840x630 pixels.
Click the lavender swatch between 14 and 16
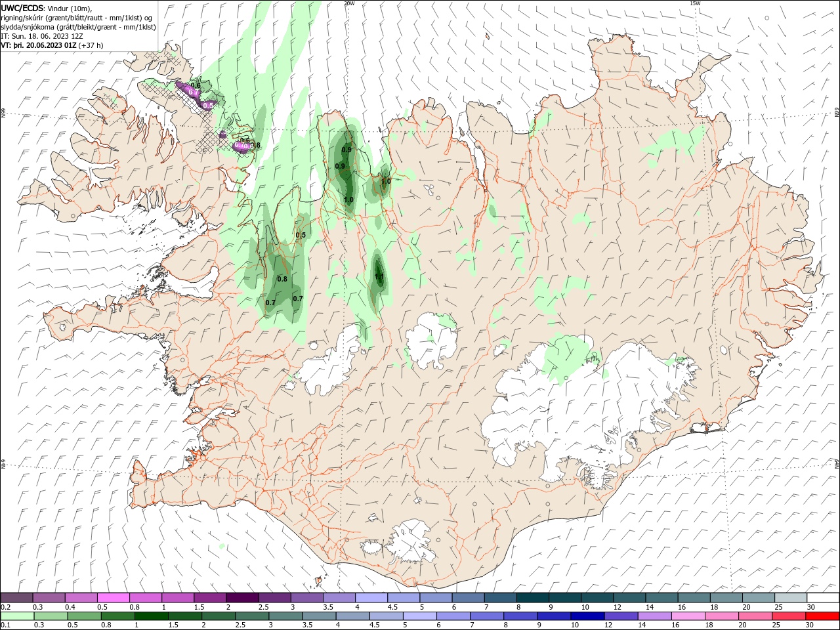point(654,616)
